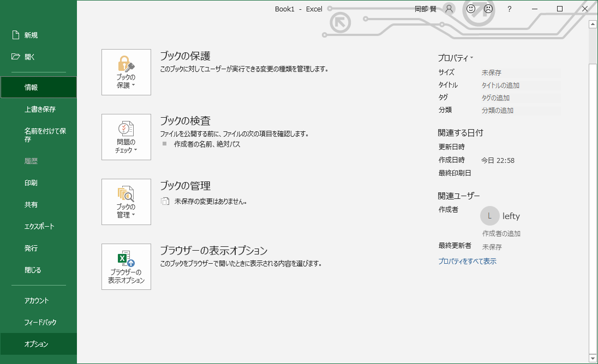Select 開く (Open) in the sidebar
This screenshot has width=598, height=364.
(29, 57)
